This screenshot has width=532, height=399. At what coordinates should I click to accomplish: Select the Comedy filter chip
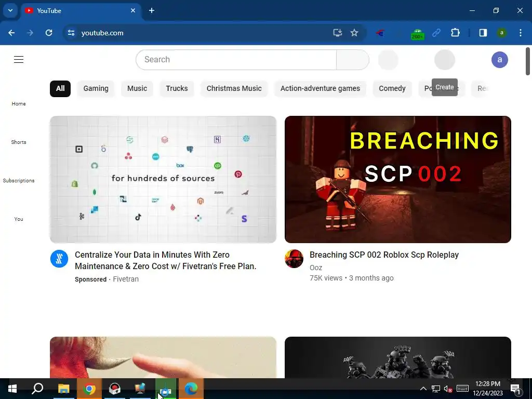pos(392,88)
